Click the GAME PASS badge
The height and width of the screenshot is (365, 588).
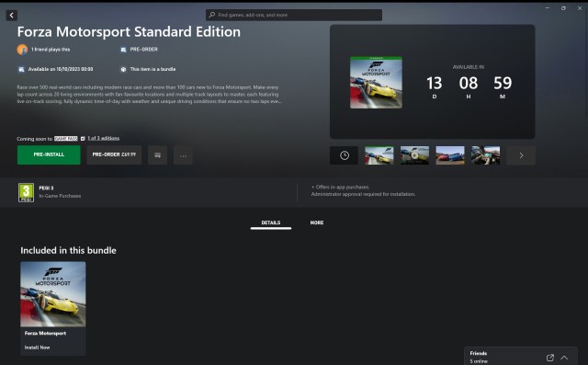point(65,139)
